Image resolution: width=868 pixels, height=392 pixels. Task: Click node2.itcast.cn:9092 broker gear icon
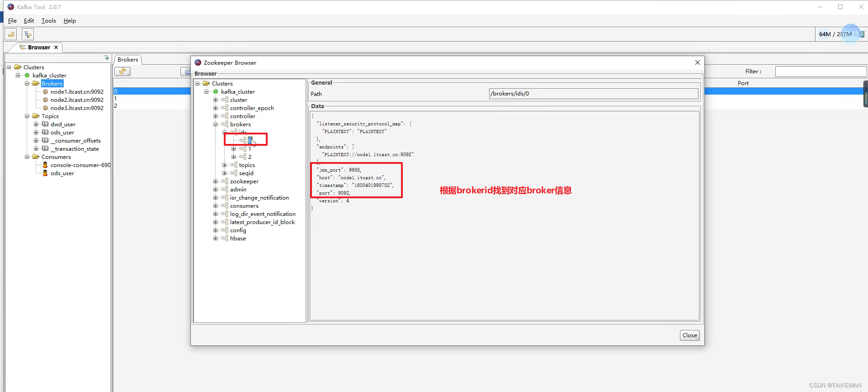(45, 100)
